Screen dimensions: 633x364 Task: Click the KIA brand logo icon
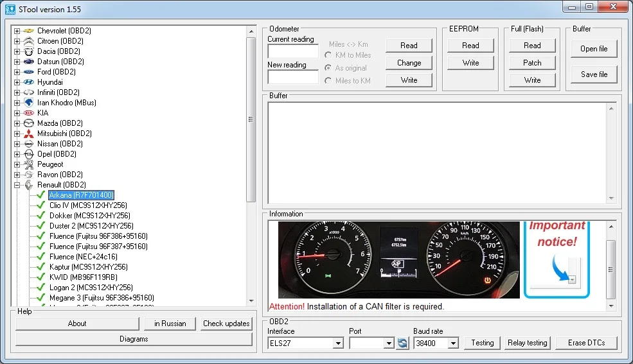(x=28, y=113)
